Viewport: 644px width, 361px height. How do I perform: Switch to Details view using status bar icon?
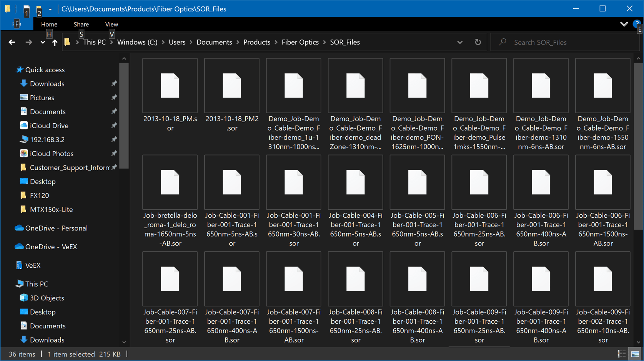click(x=621, y=354)
